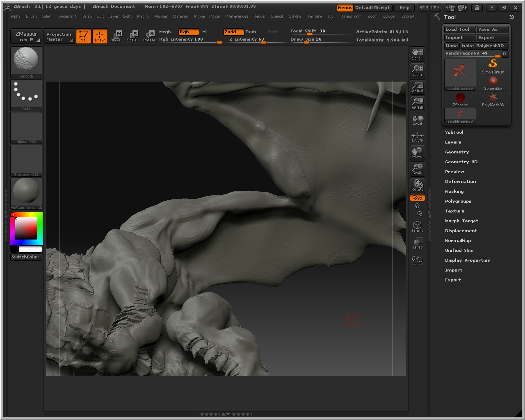
Task: Toggle Mrgb painting mode
Action: click(x=165, y=32)
